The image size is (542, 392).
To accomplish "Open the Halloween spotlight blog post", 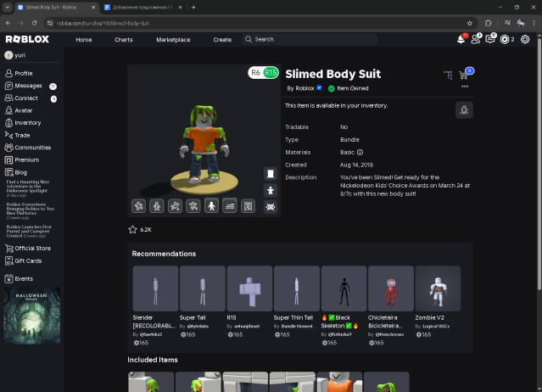I will [31, 186].
